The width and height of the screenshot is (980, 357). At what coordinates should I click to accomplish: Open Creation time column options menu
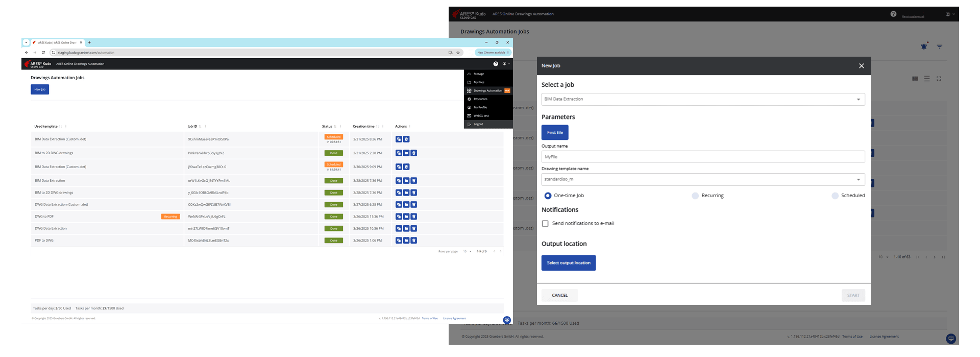383,127
